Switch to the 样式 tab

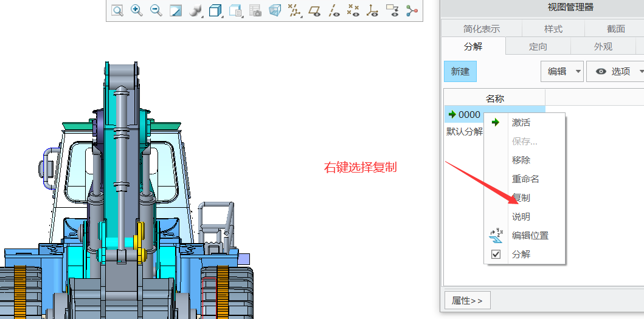553,29
